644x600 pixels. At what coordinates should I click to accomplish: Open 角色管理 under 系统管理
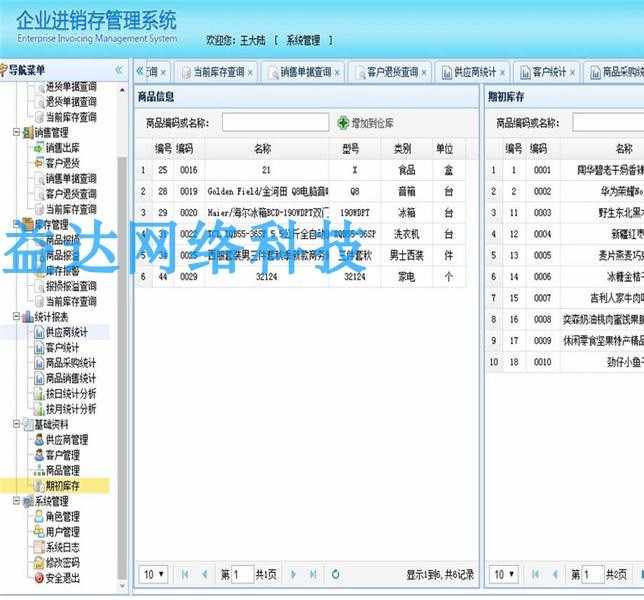[x=62, y=517]
